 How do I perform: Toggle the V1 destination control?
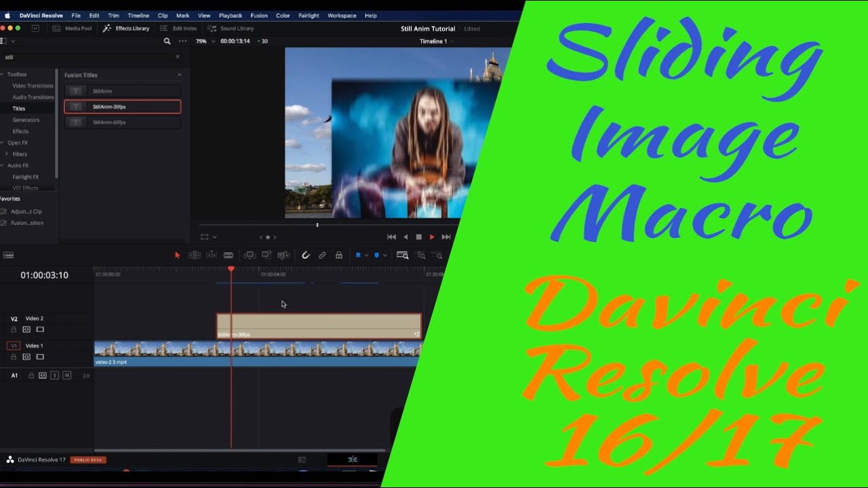coord(13,346)
